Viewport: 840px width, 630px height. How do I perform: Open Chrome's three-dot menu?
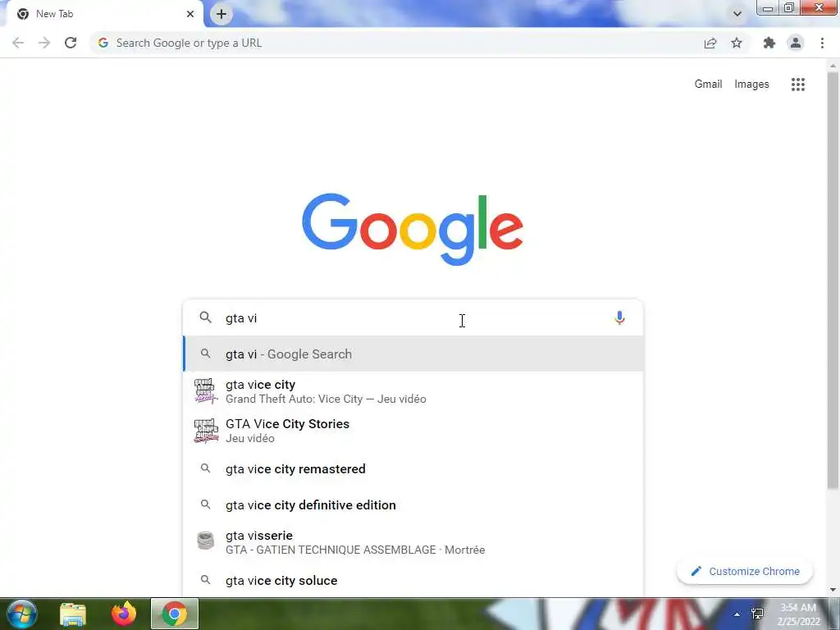(822, 43)
